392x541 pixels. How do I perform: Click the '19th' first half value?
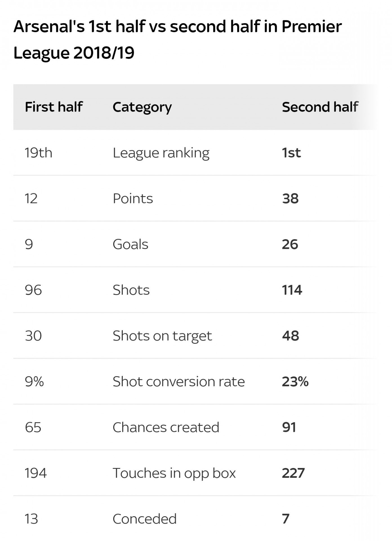38,153
